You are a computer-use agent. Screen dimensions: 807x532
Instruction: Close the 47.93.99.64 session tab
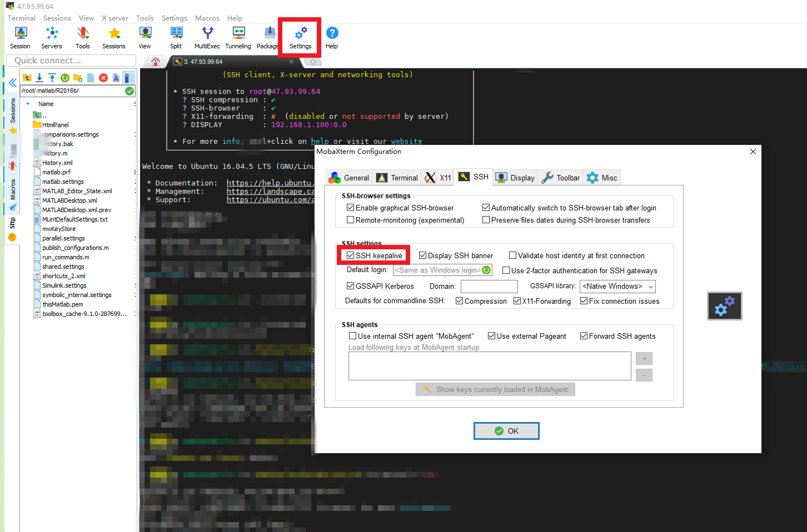[x=291, y=62]
